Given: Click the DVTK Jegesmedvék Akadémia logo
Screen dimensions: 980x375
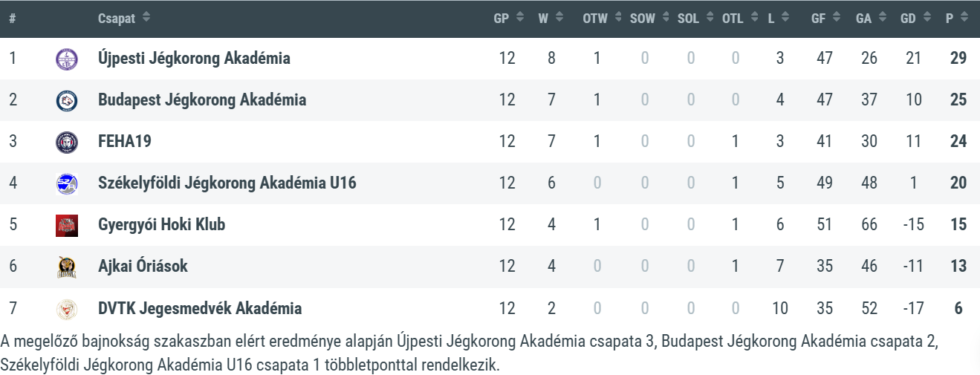Looking at the screenshot, I should [x=67, y=308].
